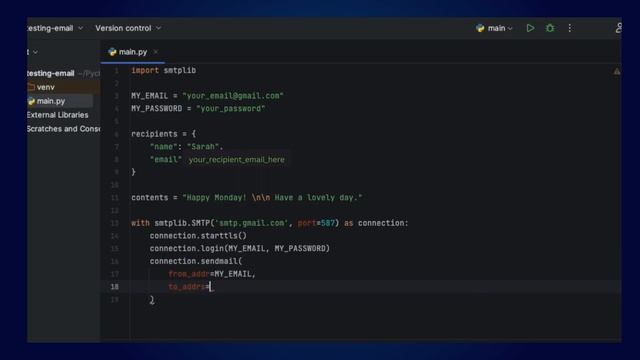This screenshot has height=360, width=640.
Task: Select main.py in the project tree
Action: click(x=51, y=101)
